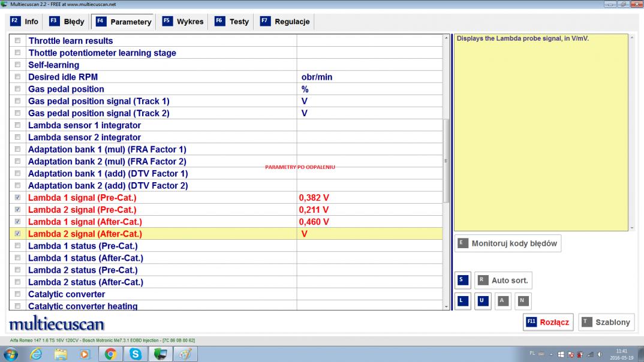This screenshot has width=644, height=362.
Task: Click the Monitoruj kody błędów button
Action: click(508, 243)
